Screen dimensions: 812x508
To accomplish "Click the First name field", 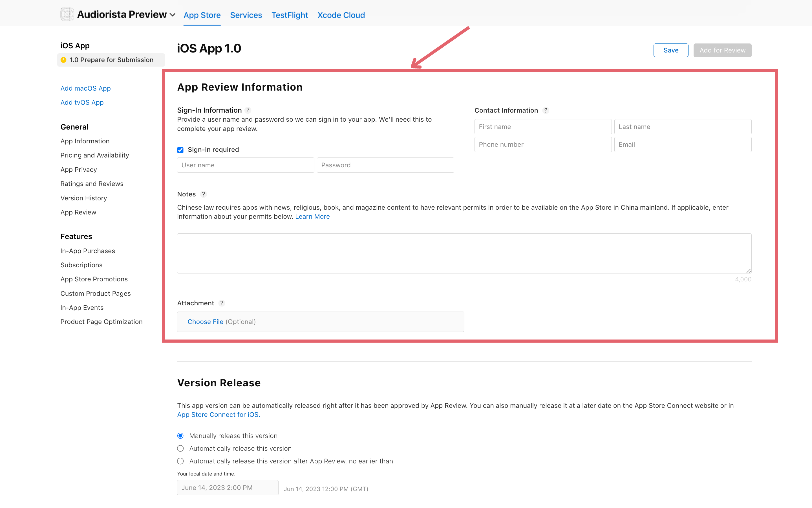I will (543, 127).
